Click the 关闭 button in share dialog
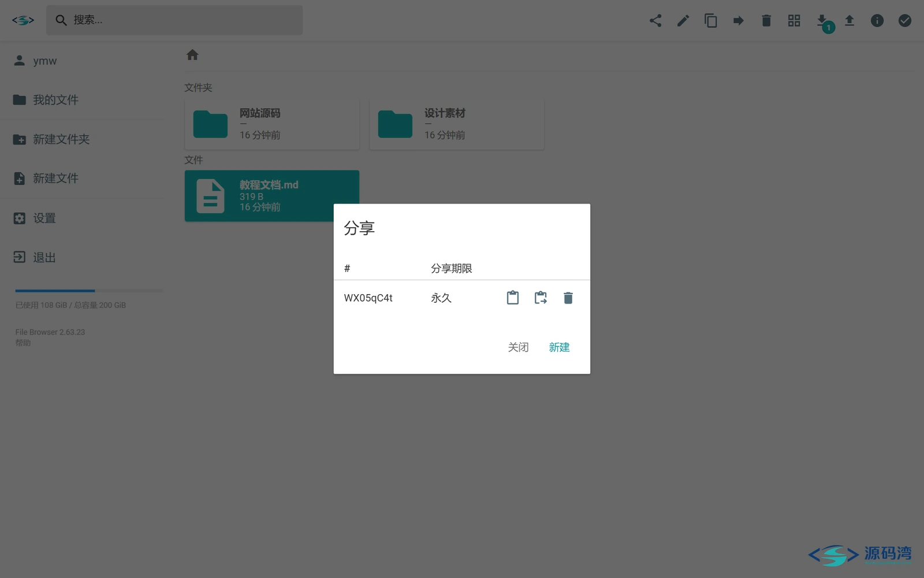 pos(518,347)
